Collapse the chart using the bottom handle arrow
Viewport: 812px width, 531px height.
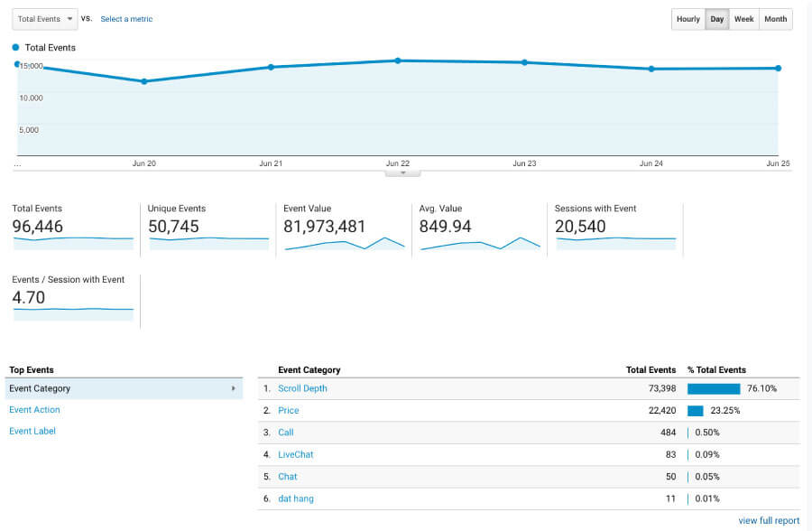(x=403, y=173)
